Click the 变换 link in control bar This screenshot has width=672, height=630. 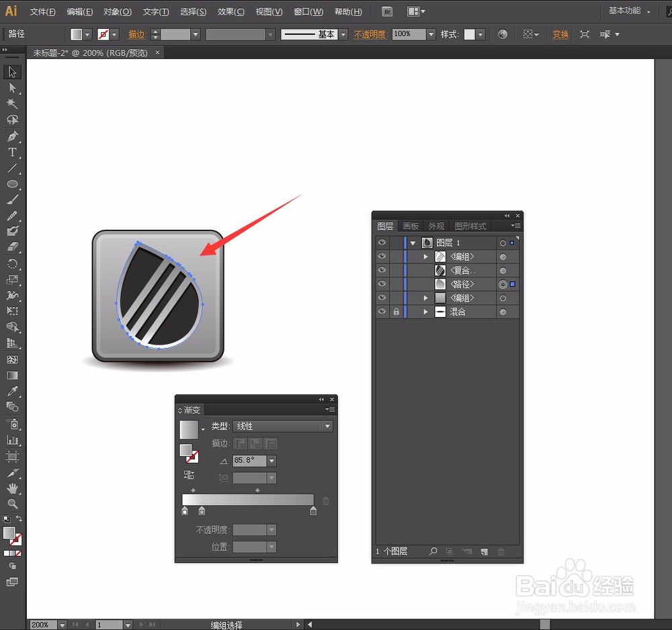(560, 34)
